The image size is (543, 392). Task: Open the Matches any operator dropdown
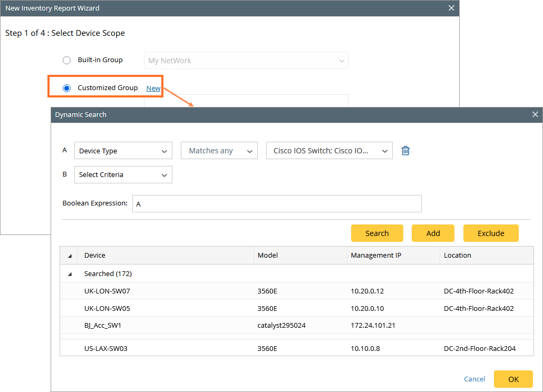[219, 151]
